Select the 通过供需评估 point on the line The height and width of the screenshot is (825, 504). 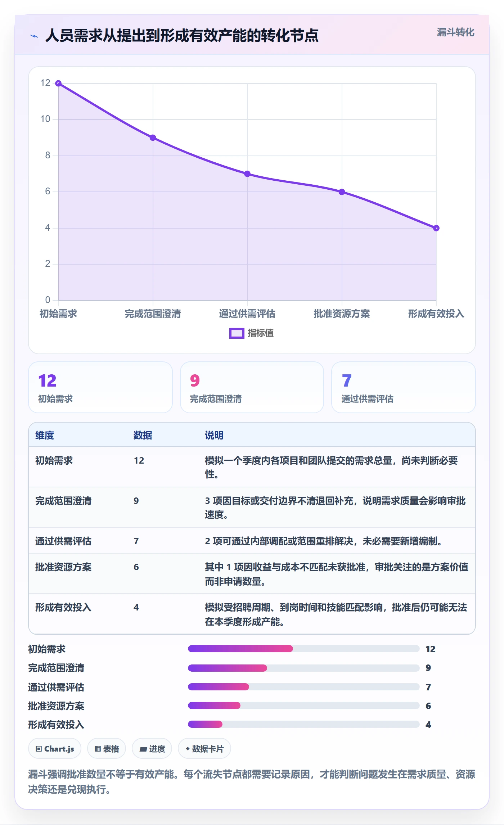point(247,174)
